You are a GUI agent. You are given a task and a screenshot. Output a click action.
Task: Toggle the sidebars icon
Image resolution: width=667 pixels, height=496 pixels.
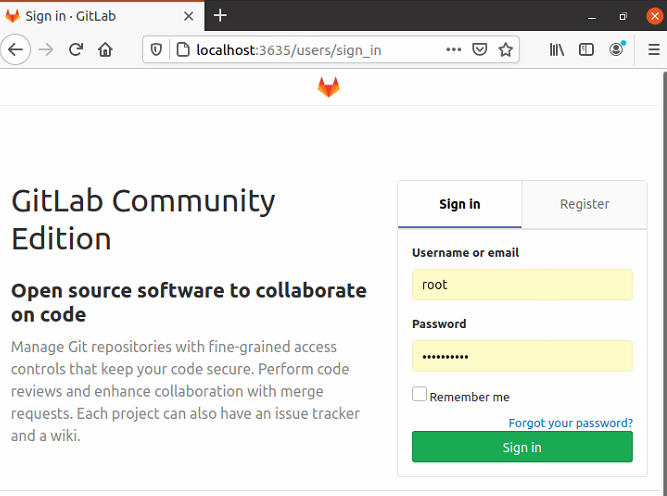click(586, 50)
